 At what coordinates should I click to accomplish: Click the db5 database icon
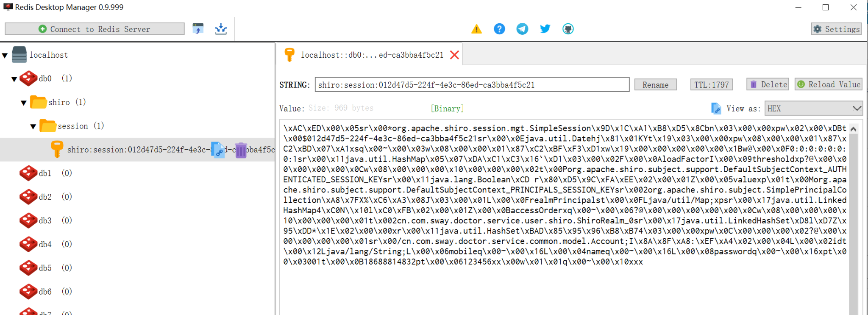28,268
